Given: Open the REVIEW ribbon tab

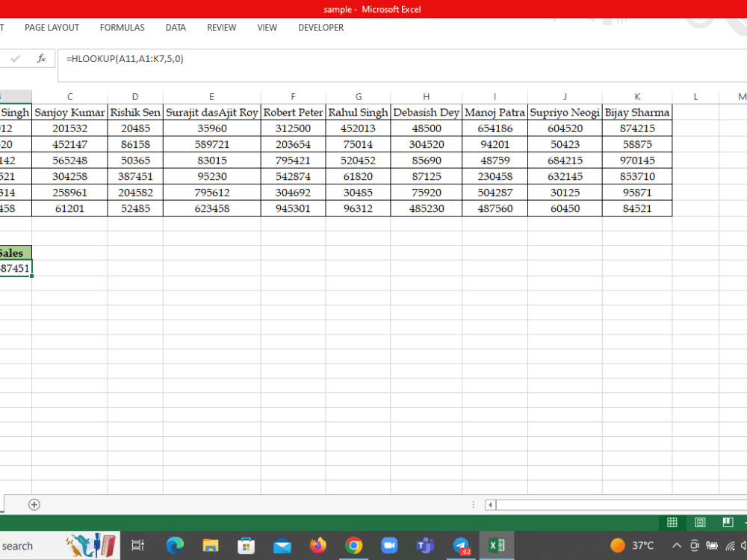Looking at the screenshot, I should (222, 28).
